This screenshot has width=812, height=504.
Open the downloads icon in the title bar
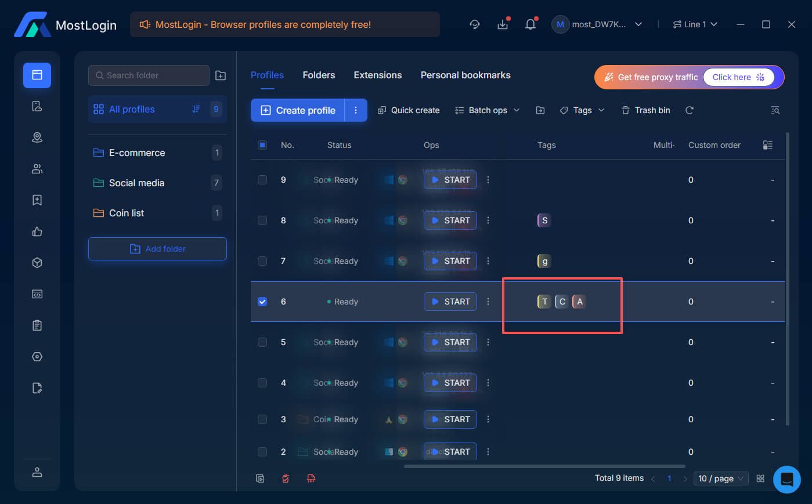coord(502,24)
